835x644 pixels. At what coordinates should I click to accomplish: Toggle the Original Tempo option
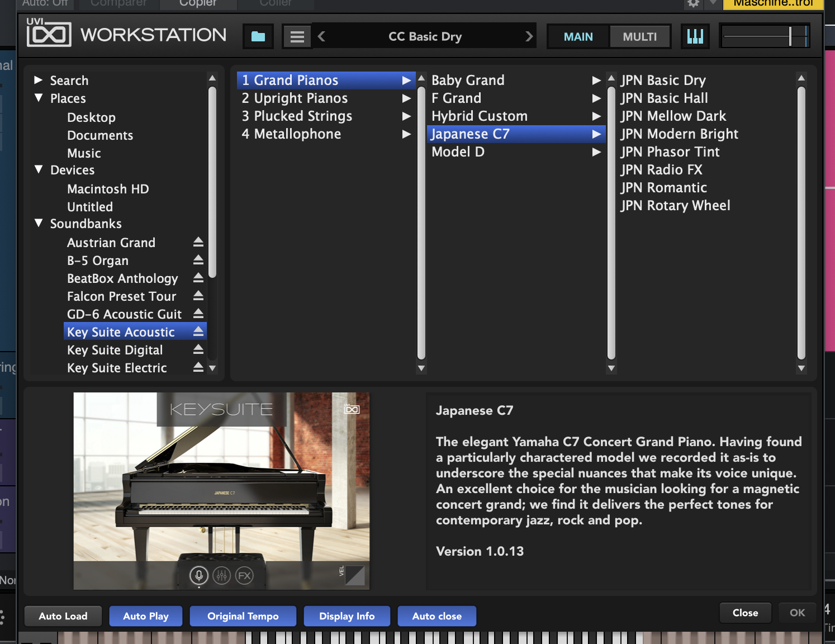243,616
